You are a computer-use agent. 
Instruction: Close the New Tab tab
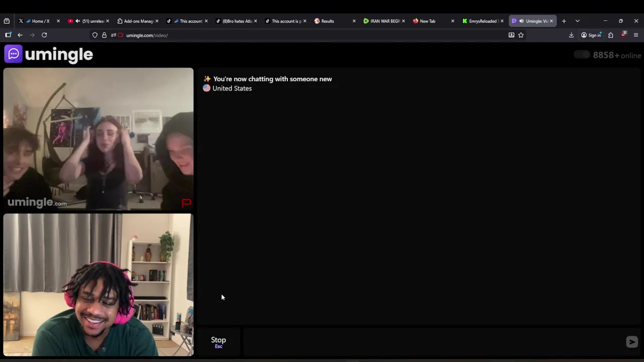[452, 21]
